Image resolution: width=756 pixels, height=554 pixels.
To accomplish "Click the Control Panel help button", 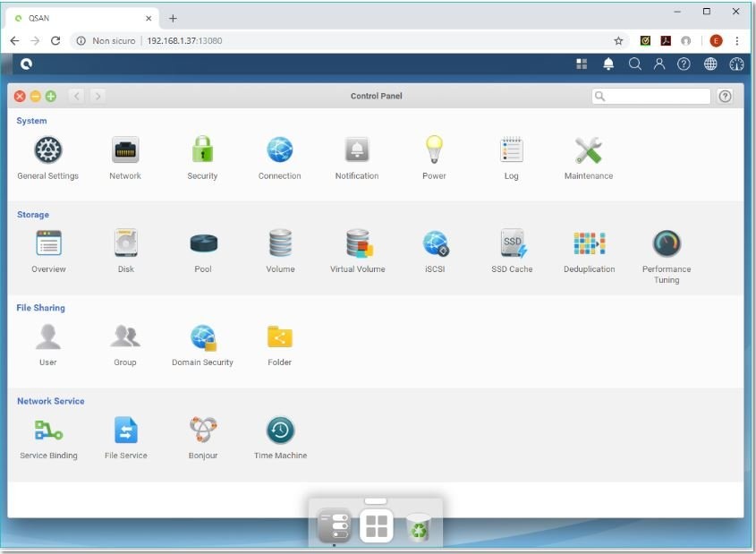I will pyautogui.click(x=726, y=97).
